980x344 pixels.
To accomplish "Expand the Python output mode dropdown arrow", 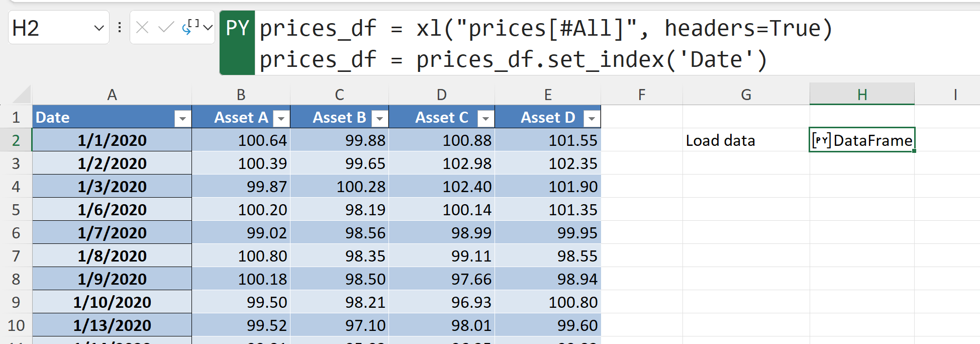I will click(208, 28).
